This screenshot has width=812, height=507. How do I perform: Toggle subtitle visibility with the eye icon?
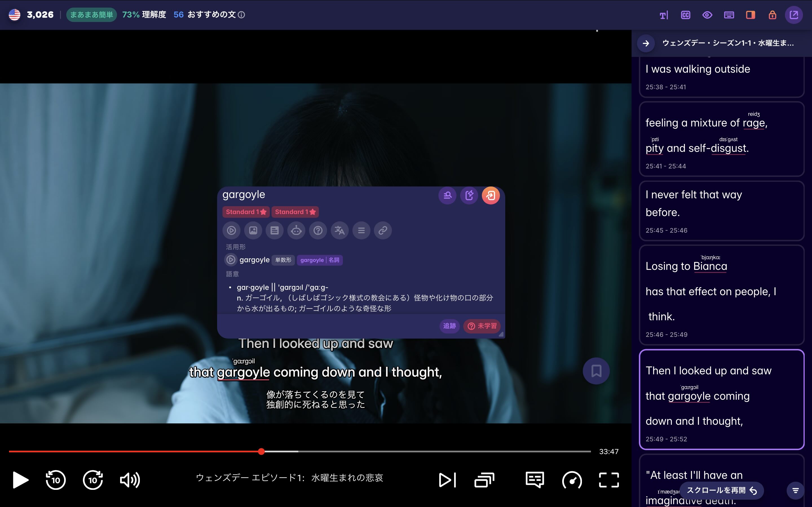coord(707,15)
